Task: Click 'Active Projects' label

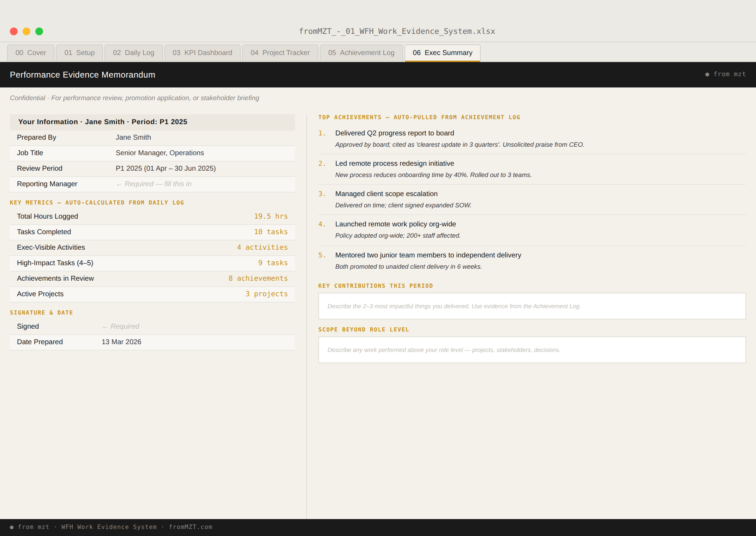Action: (40, 294)
